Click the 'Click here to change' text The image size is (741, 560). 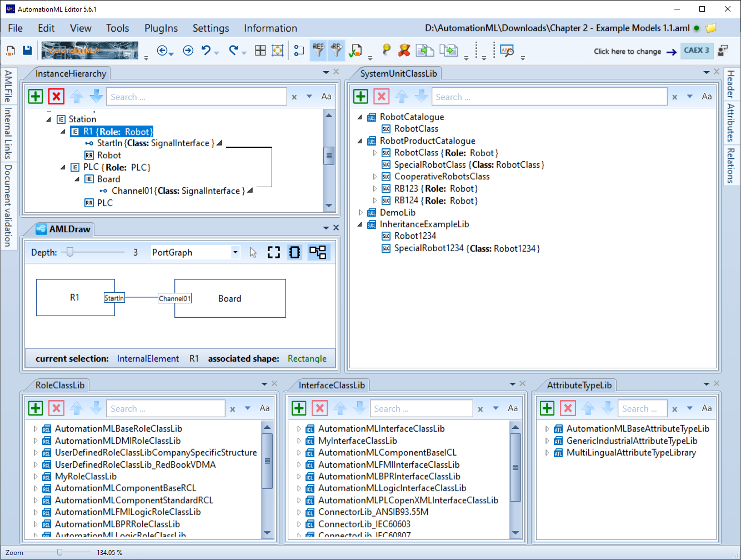click(x=628, y=51)
